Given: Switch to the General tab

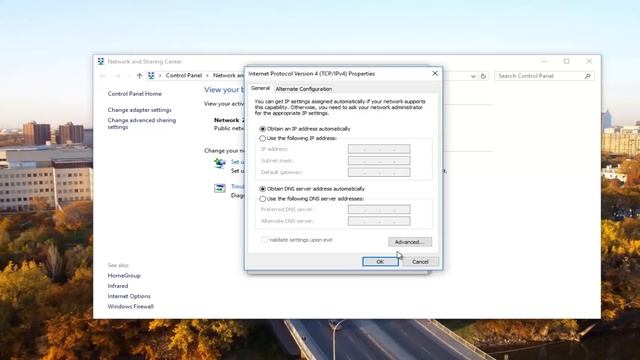Looking at the screenshot, I should [260, 88].
